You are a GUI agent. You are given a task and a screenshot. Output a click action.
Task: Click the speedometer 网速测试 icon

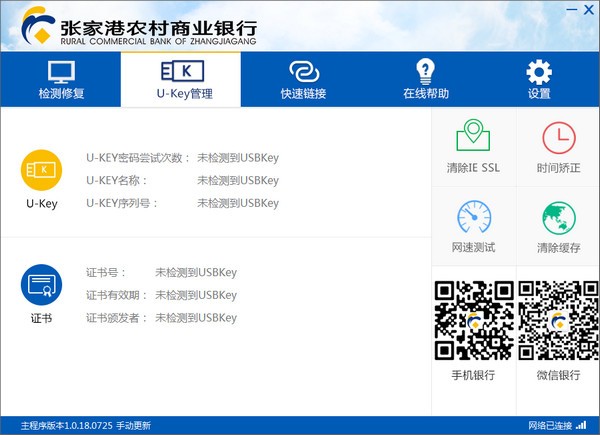tap(474, 217)
